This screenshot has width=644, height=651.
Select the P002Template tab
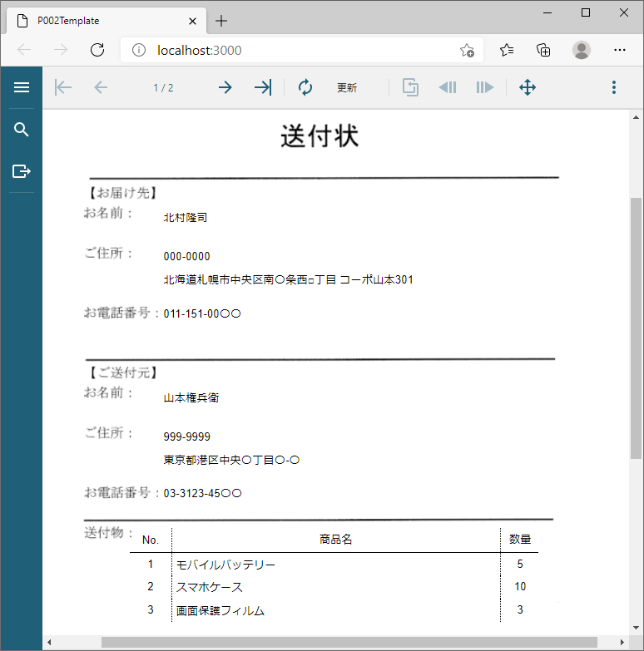[x=107, y=21]
